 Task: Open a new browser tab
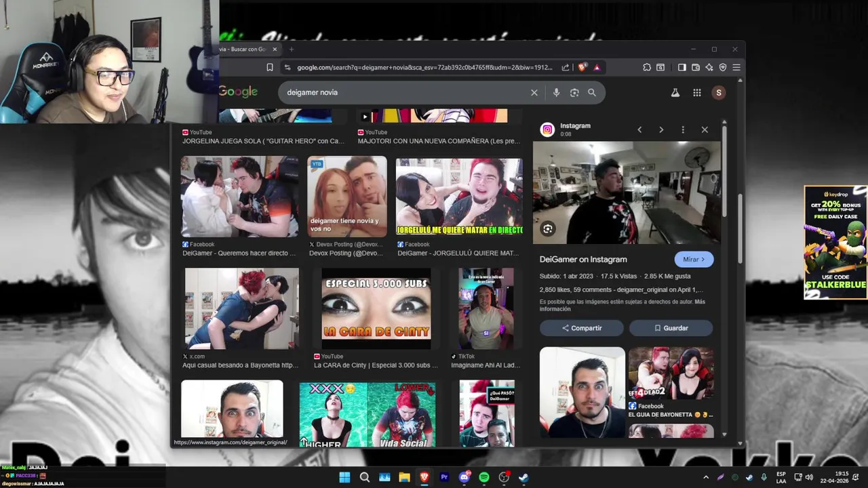point(292,49)
